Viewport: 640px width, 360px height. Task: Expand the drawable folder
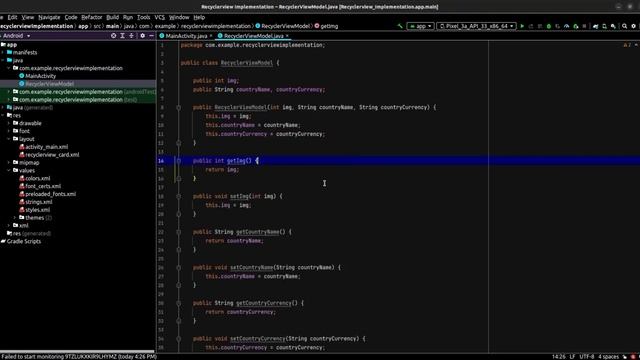pyautogui.click(x=9, y=123)
